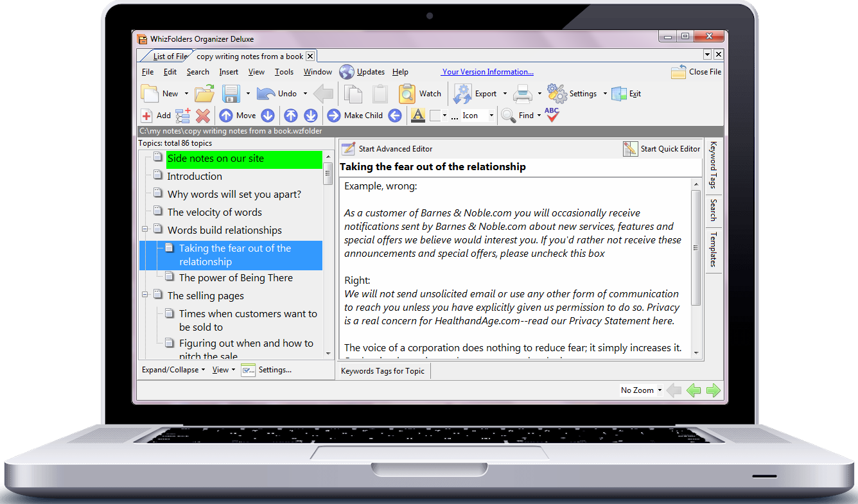858x504 pixels.
Task: Click the Updates globe icon
Action: 347,72
